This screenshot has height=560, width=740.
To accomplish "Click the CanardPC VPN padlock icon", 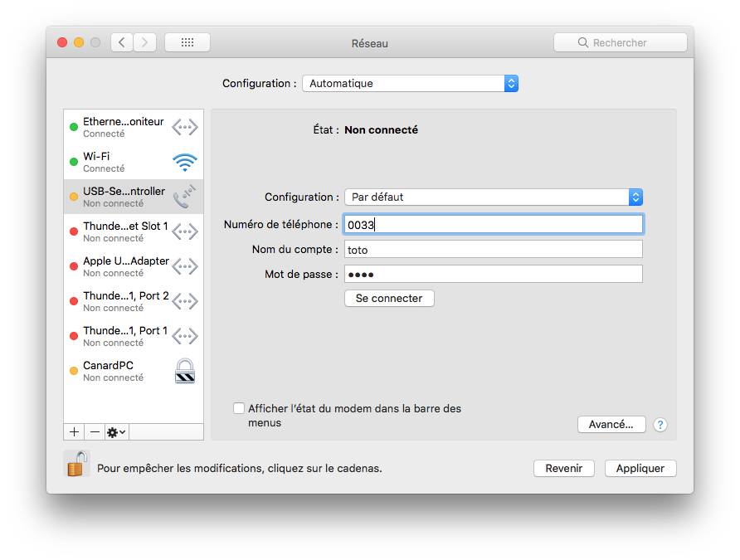I will pos(184,371).
